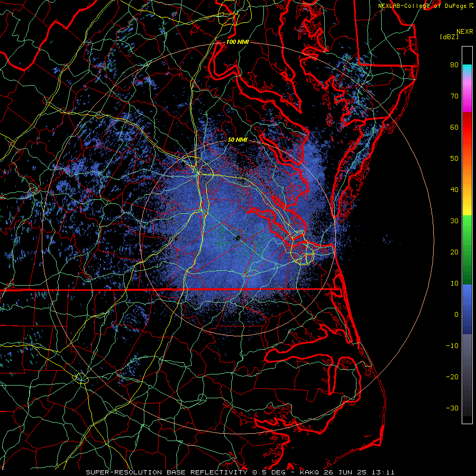Screen dimensions: 476x476
Task: Click the -20 value on the dBZ scale
Action: pyautogui.click(x=452, y=377)
